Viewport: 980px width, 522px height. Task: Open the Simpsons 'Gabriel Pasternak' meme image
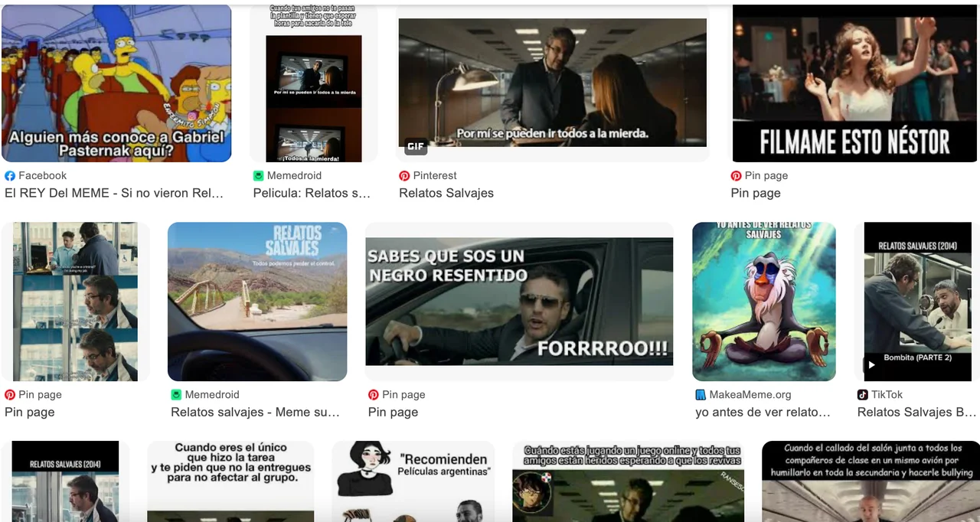pyautogui.click(x=116, y=83)
